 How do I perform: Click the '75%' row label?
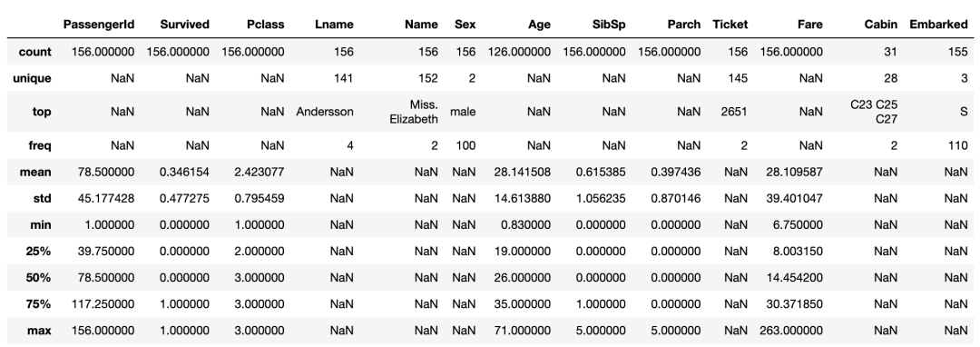(x=38, y=303)
